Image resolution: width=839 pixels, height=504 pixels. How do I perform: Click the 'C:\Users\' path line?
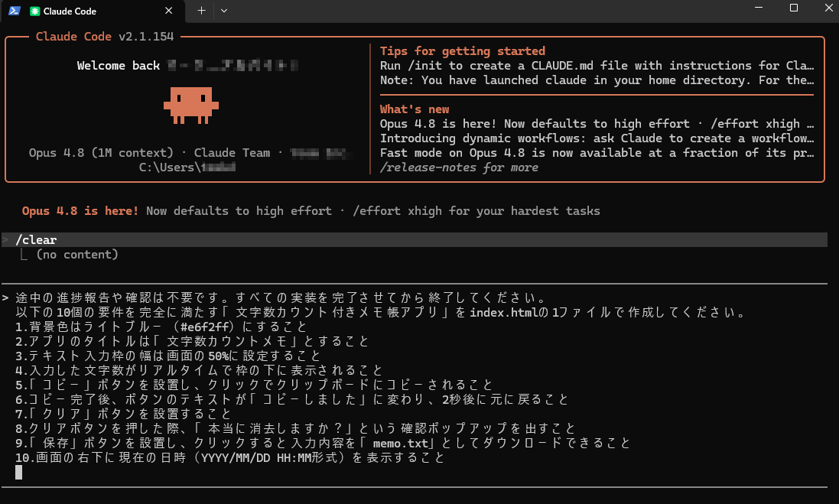(x=187, y=167)
